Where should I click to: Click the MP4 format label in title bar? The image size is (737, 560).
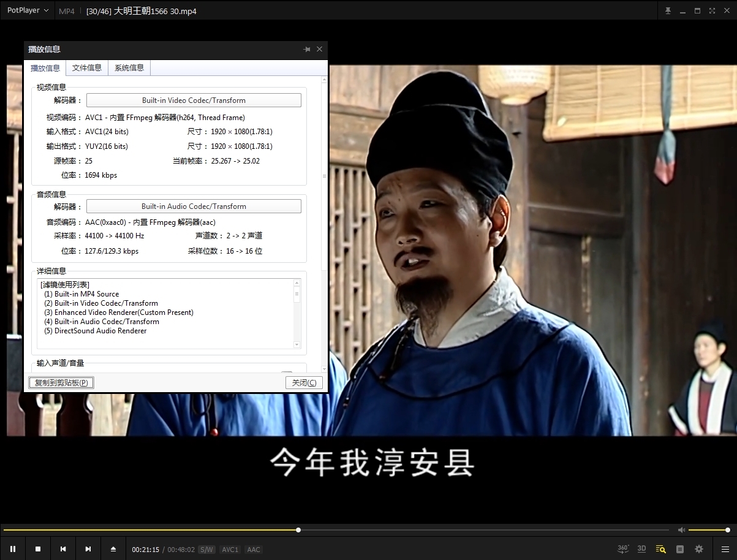coord(67,11)
